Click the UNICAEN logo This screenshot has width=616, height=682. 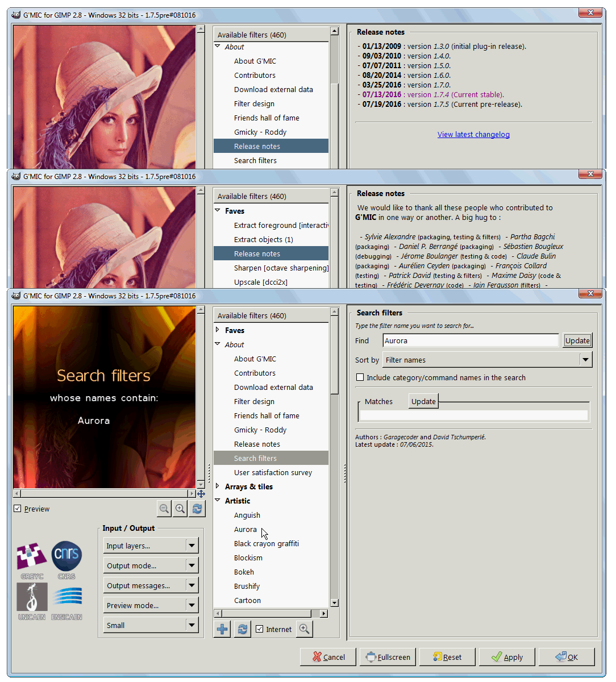point(32,601)
